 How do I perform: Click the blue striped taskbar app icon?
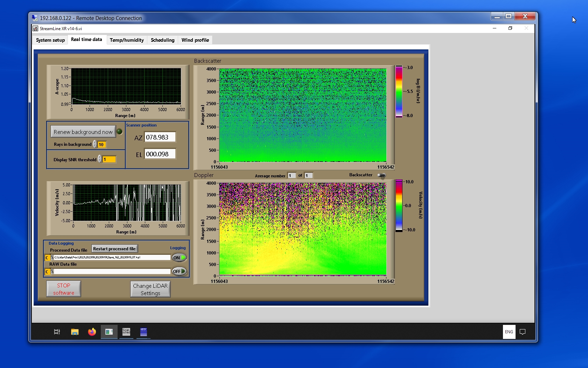click(x=143, y=332)
